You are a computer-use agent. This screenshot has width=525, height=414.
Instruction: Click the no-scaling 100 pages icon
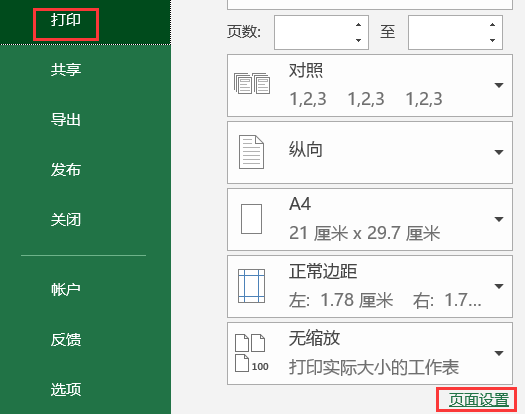(x=252, y=353)
